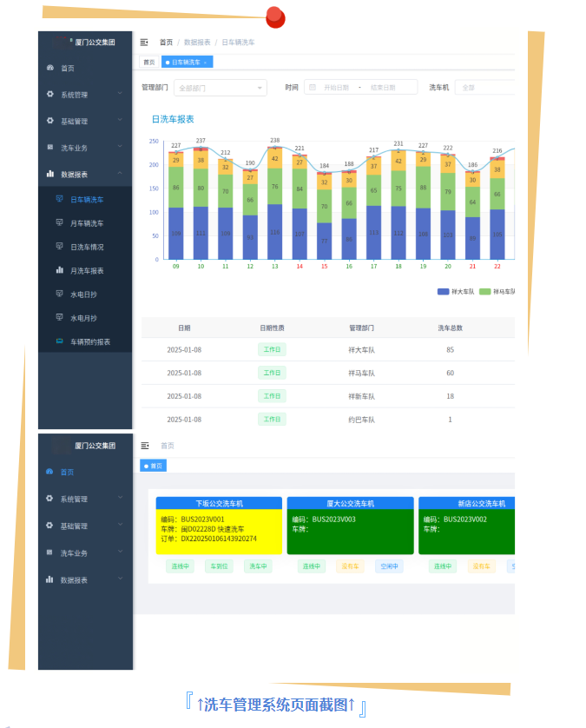The width and height of the screenshot is (586, 728).
Task: Select the 水电月抄 sidebar menu item
Action: [x=87, y=318]
